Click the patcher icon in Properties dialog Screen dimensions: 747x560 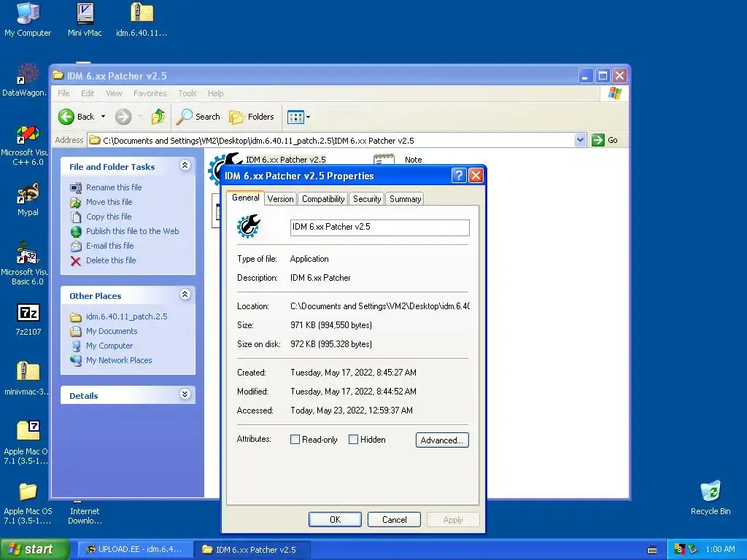point(249,226)
